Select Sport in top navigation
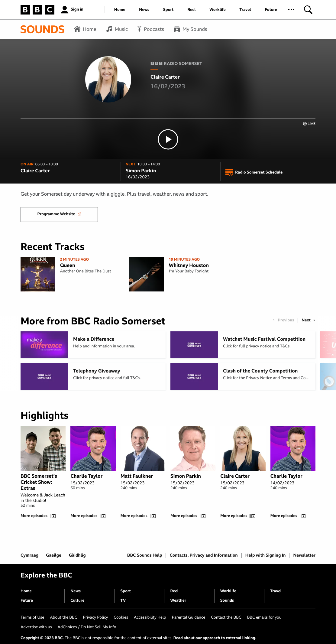The height and width of the screenshot is (644, 336). pyautogui.click(x=168, y=10)
